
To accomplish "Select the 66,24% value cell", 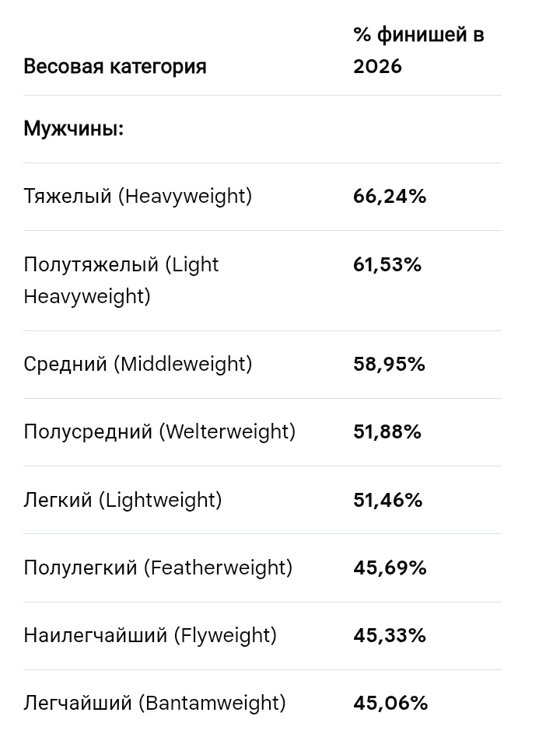I will 390,197.
